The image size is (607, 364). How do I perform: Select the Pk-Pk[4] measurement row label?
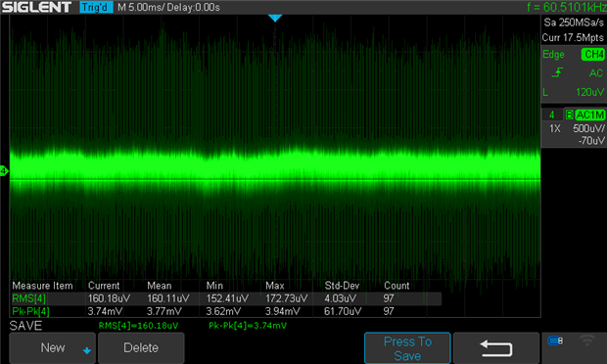[30, 311]
